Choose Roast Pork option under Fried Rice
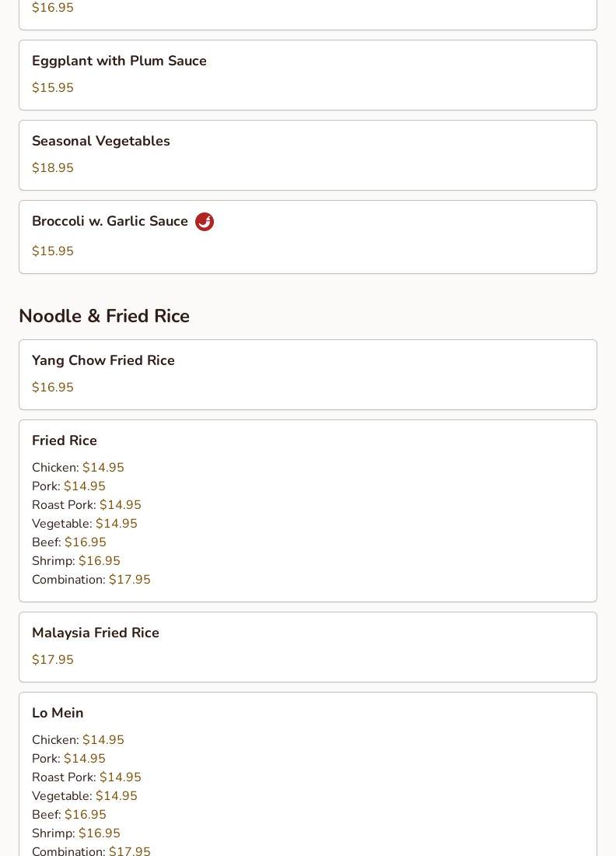Screen dimensions: 616x856 (86, 505)
